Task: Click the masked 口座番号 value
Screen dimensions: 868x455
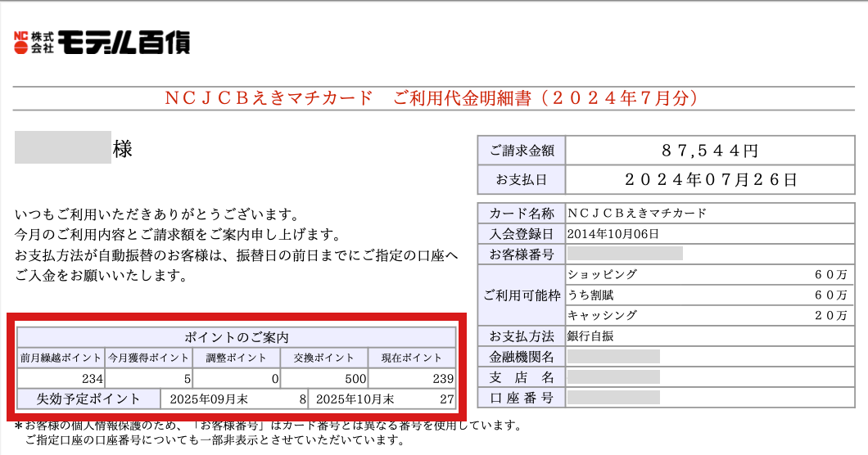Action: pyautogui.click(x=613, y=398)
